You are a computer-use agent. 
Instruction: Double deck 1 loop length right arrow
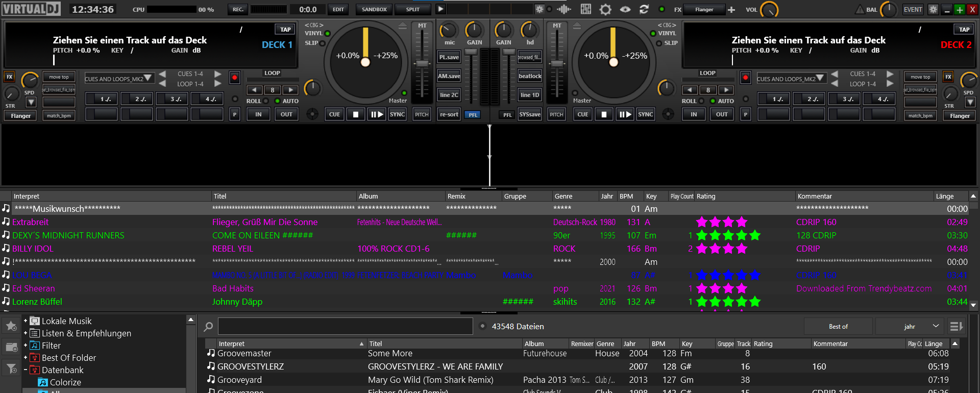point(290,90)
